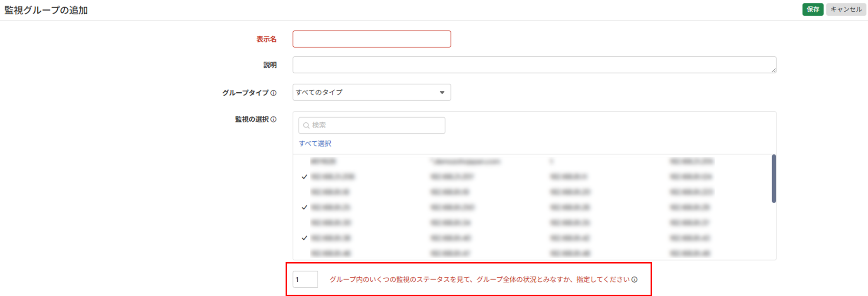
Task: Click the すべて選択 link
Action: [315, 143]
